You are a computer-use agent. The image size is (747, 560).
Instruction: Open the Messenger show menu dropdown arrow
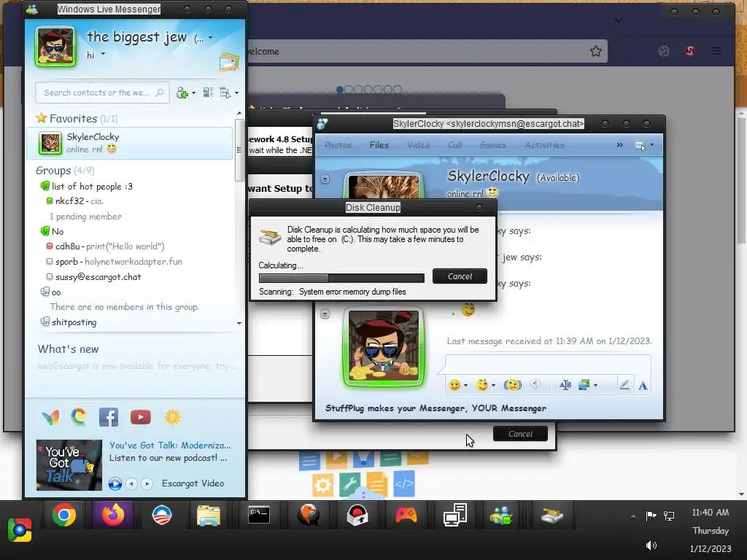(237, 93)
